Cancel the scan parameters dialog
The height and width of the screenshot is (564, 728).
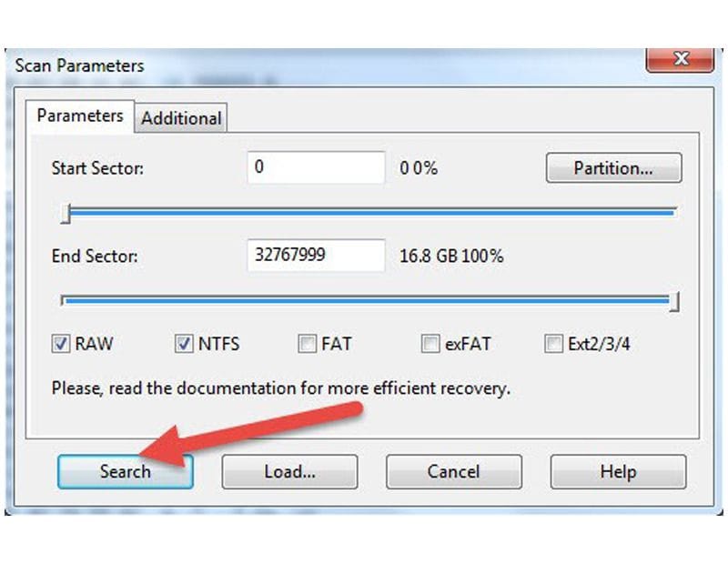[x=453, y=472]
